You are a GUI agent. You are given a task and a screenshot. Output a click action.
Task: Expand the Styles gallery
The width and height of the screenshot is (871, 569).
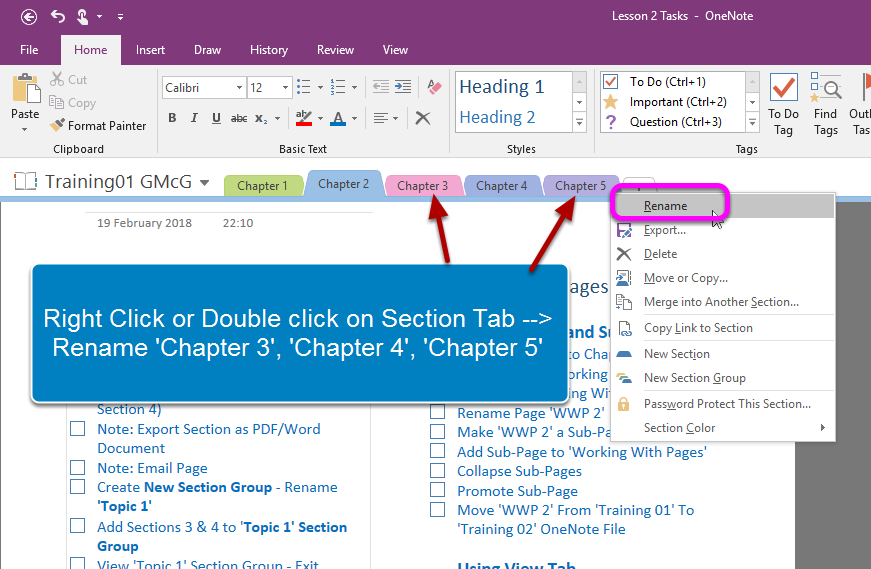pyautogui.click(x=579, y=123)
